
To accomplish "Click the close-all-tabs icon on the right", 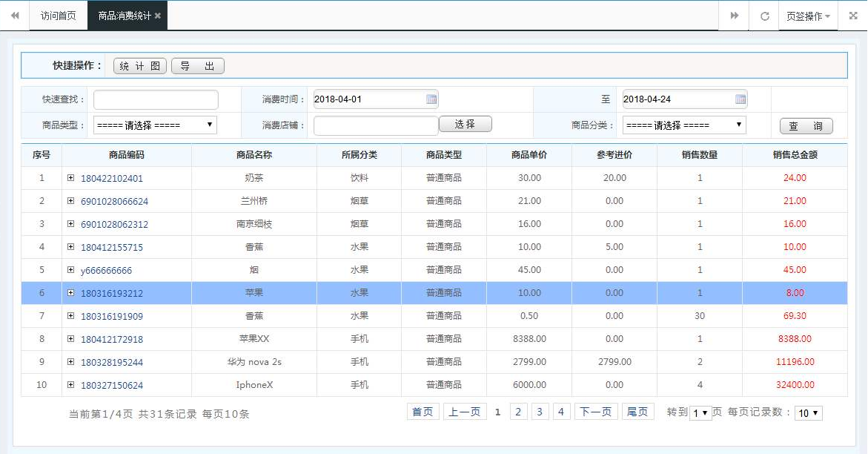I will [x=854, y=15].
